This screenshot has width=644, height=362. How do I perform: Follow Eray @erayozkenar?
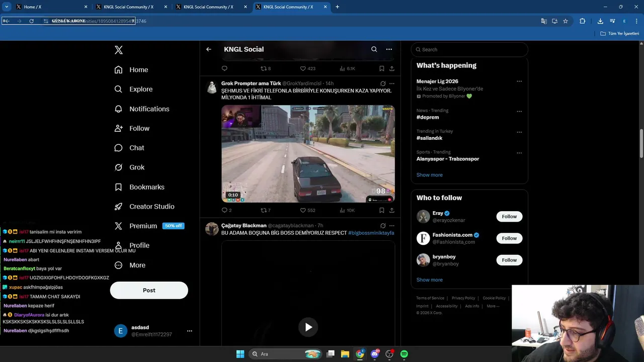(x=509, y=217)
